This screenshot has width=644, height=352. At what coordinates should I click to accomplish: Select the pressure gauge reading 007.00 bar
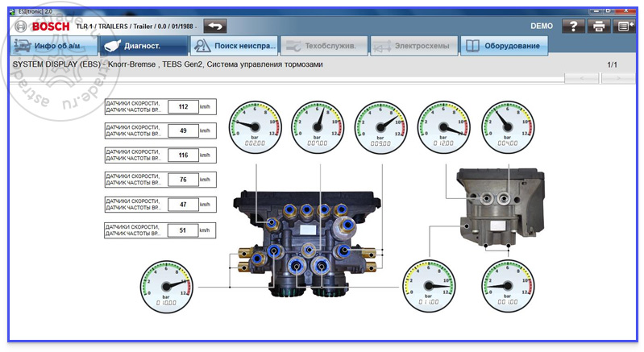[318, 127]
